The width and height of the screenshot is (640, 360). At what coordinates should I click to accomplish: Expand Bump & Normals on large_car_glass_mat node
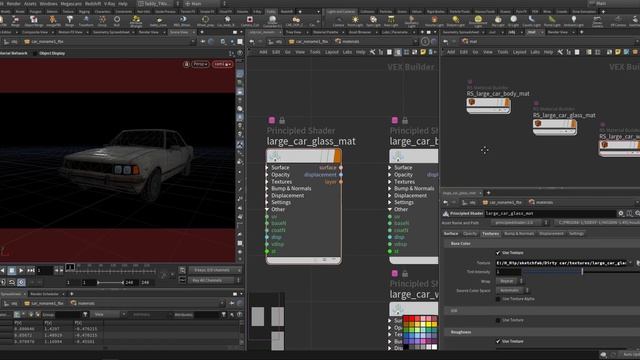[x=267, y=189]
